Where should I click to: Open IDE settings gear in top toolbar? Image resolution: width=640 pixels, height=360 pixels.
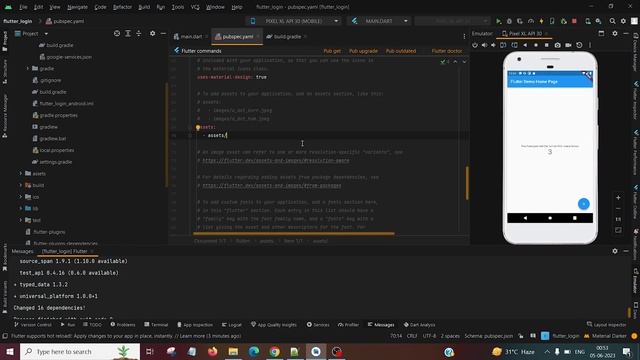(623, 21)
